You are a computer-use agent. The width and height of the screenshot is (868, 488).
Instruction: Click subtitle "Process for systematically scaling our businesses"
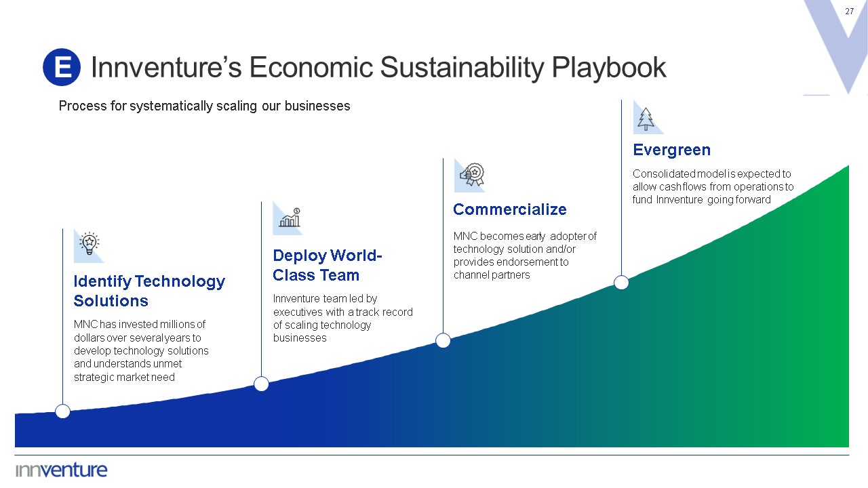pos(204,106)
